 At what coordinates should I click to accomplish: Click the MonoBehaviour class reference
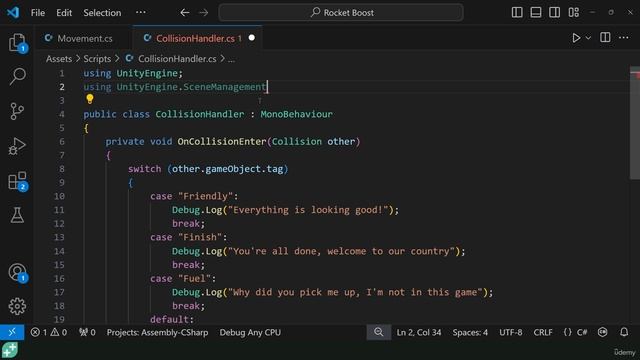tap(296, 114)
